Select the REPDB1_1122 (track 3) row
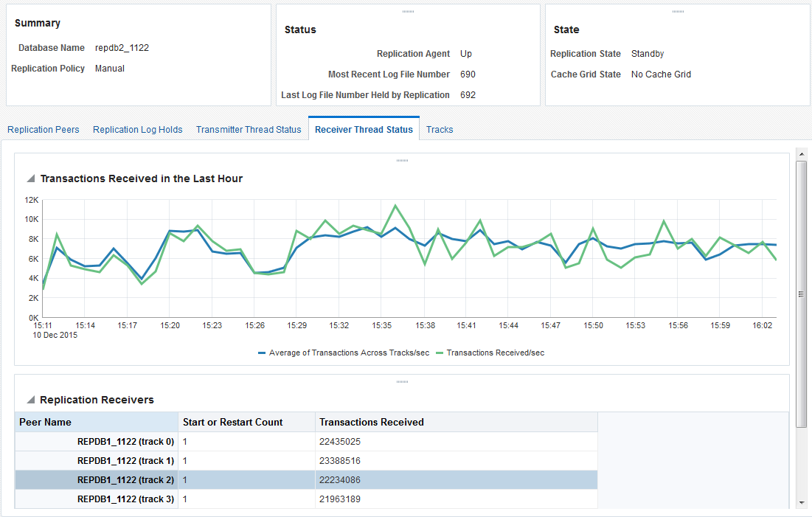The height and width of the screenshot is (517, 812). click(x=125, y=499)
